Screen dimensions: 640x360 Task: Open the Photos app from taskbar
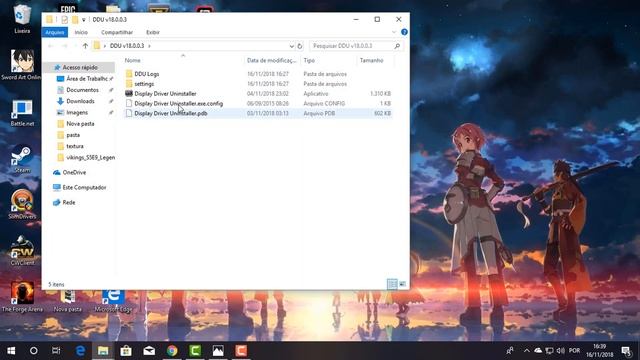[x=218, y=351]
